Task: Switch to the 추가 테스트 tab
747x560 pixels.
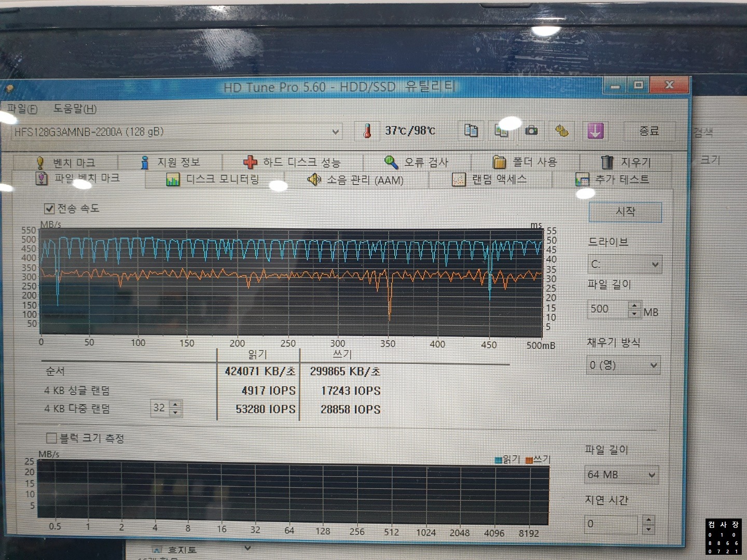Action: click(x=613, y=180)
